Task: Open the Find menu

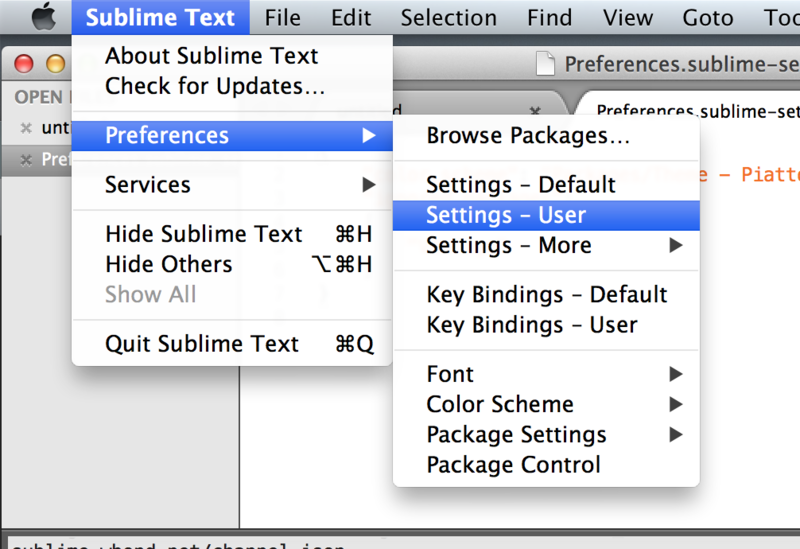Action: click(549, 18)
